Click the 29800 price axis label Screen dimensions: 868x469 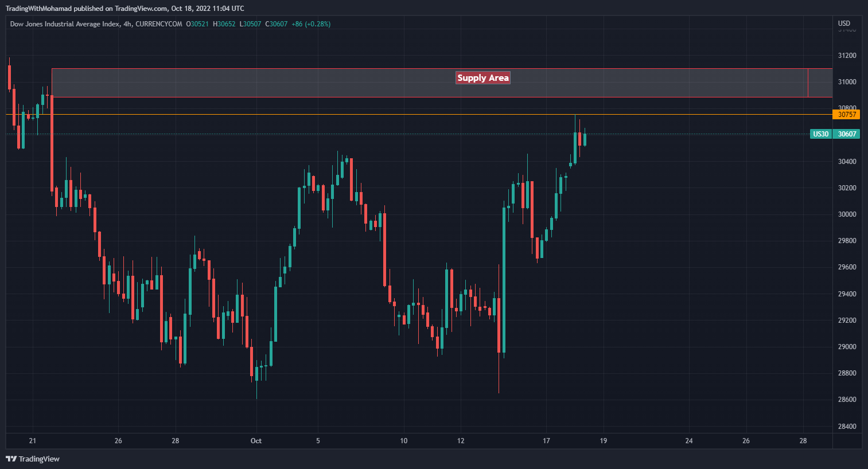click(x=847, y=241)
